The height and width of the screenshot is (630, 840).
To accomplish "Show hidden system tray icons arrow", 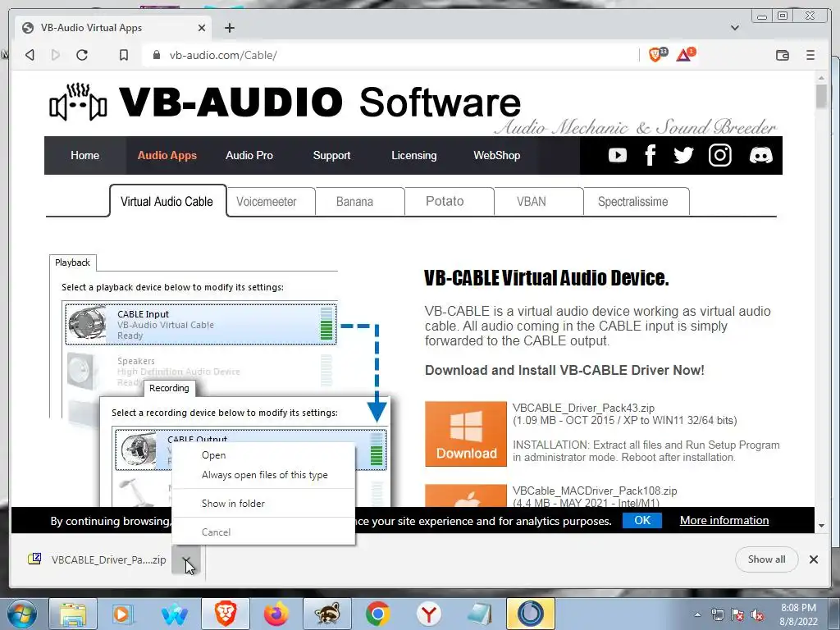I will tap(697, 614).
